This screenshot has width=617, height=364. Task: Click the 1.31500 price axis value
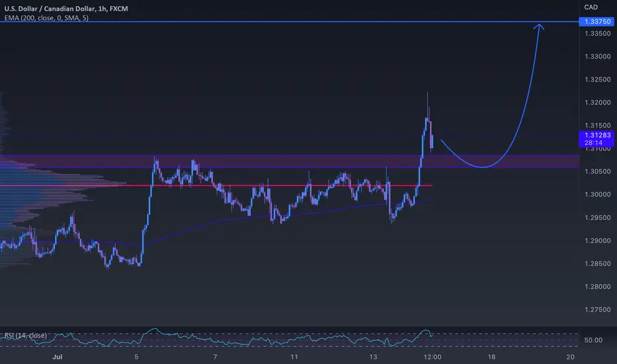(597, 126)
